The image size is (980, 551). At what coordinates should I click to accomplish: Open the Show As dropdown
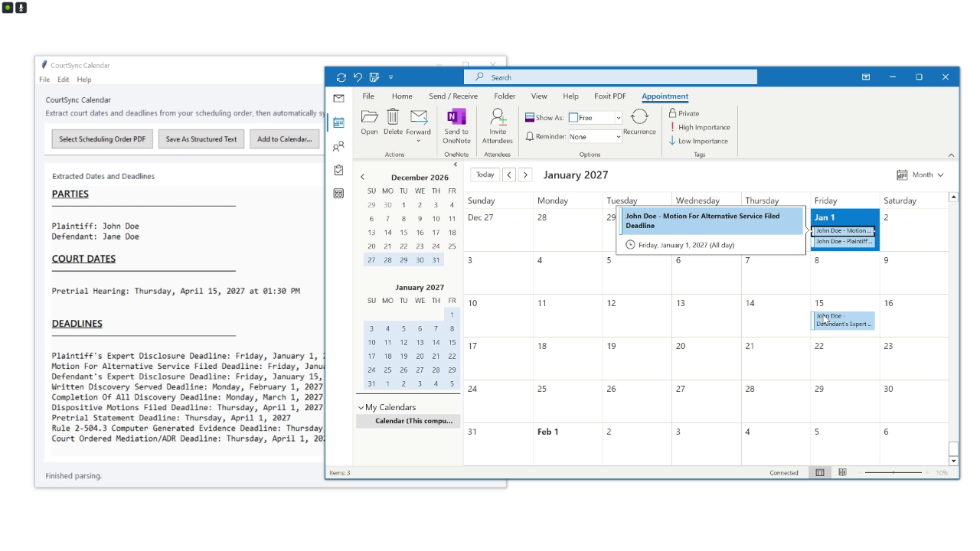(x=619, y=118)
